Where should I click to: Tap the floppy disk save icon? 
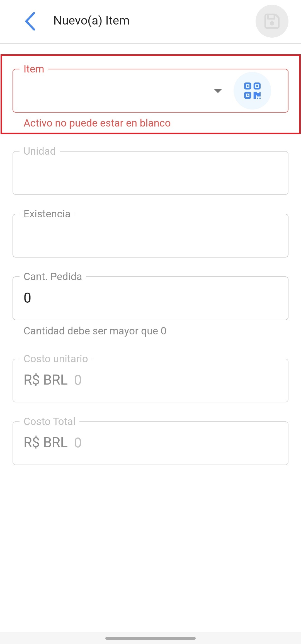[x=272, y=21]
